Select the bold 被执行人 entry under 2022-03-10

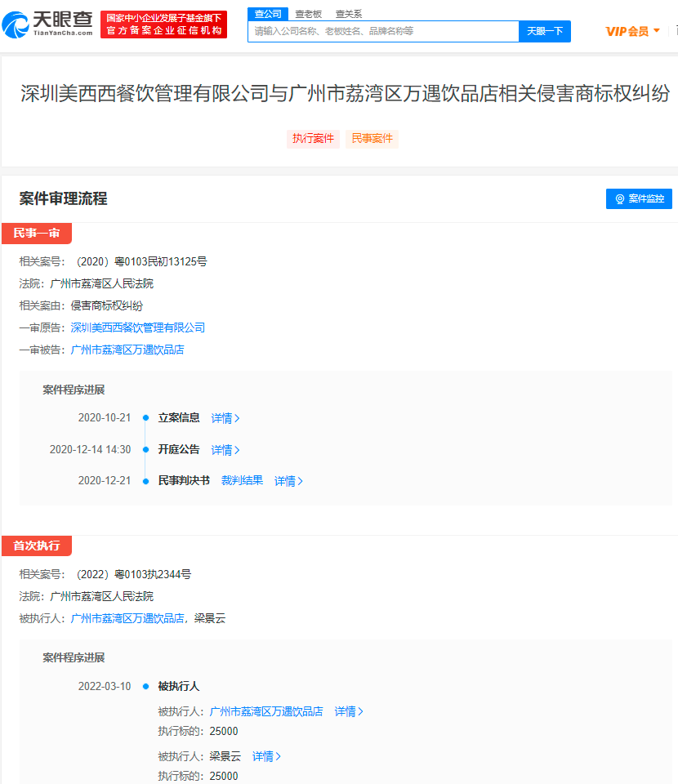point(179,686)
